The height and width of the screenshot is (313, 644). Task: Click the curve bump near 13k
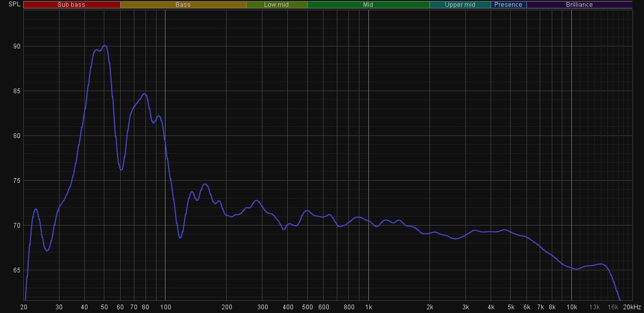pos(600,264)
